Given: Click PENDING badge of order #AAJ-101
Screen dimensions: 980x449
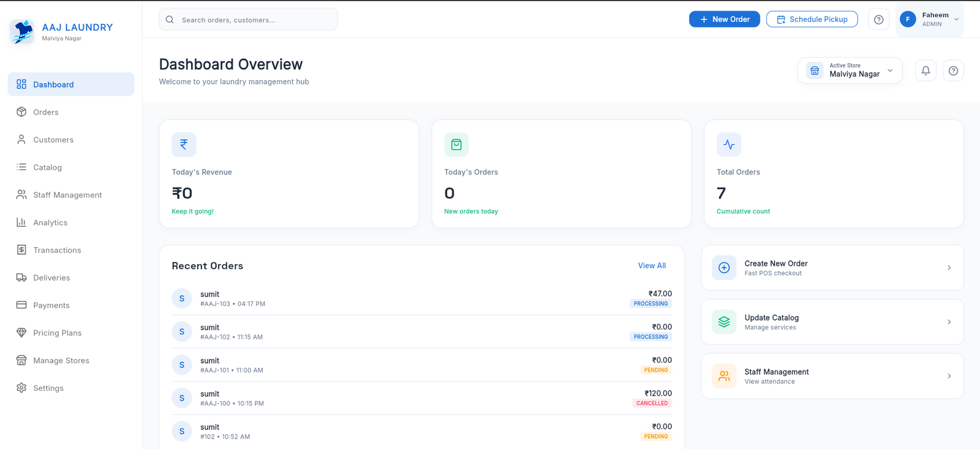Looking at the screenshot, I should coord(656,370).
